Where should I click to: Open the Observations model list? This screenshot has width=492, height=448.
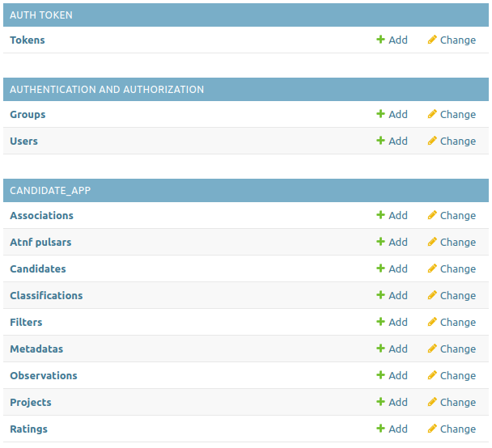click(44, 375)
